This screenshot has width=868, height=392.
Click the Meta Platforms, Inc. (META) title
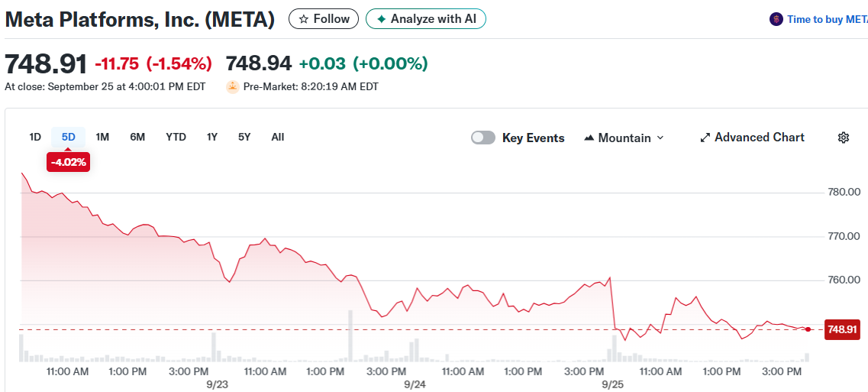pyautogui.click(x=140, y=20)
